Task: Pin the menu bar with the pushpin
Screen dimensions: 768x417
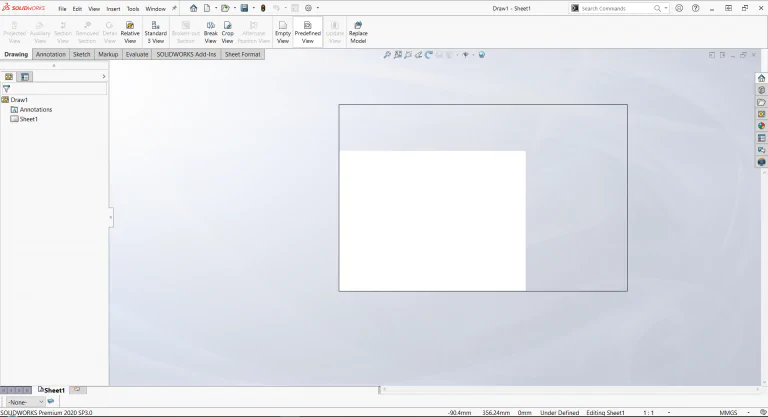Action: pyautogui.click(x=174, y=8)
